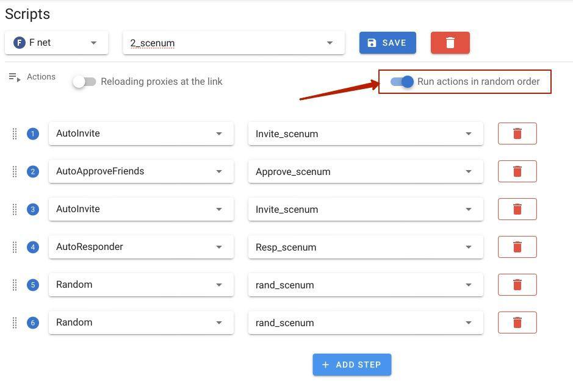Screen dimensions: 573x392
Task: Click the Actions list icon
Action: (x=14, y=77)
